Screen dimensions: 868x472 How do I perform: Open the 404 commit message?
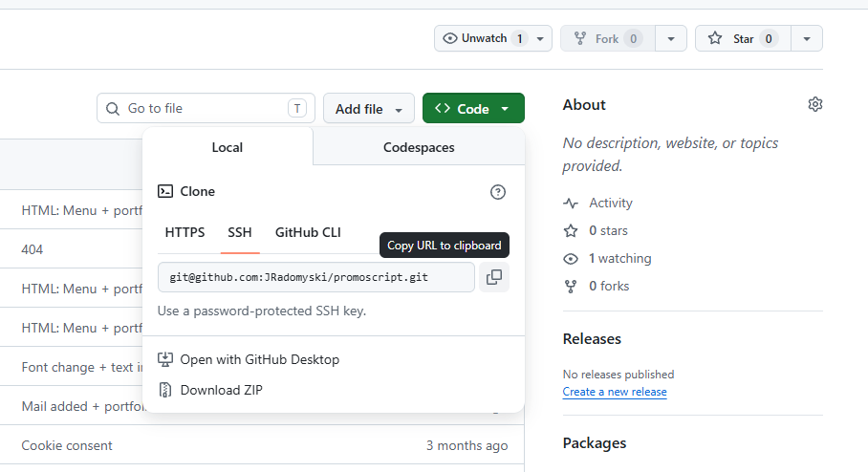[33, 249]
